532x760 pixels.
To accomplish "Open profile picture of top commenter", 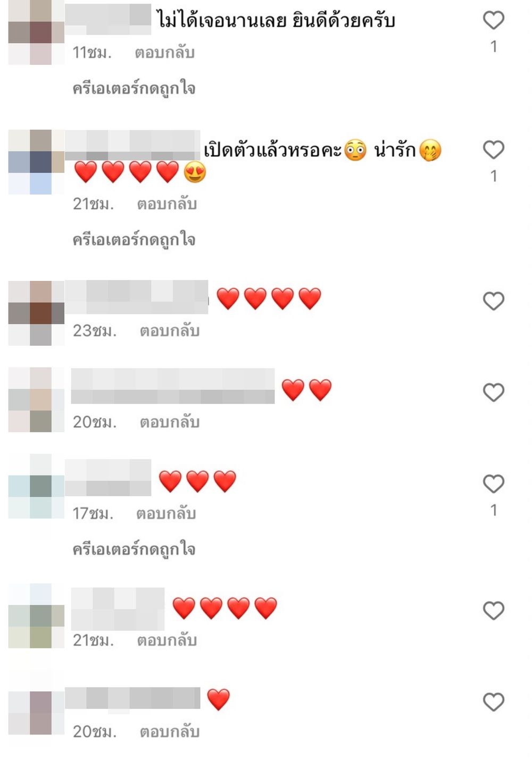I will click(36, 32).
